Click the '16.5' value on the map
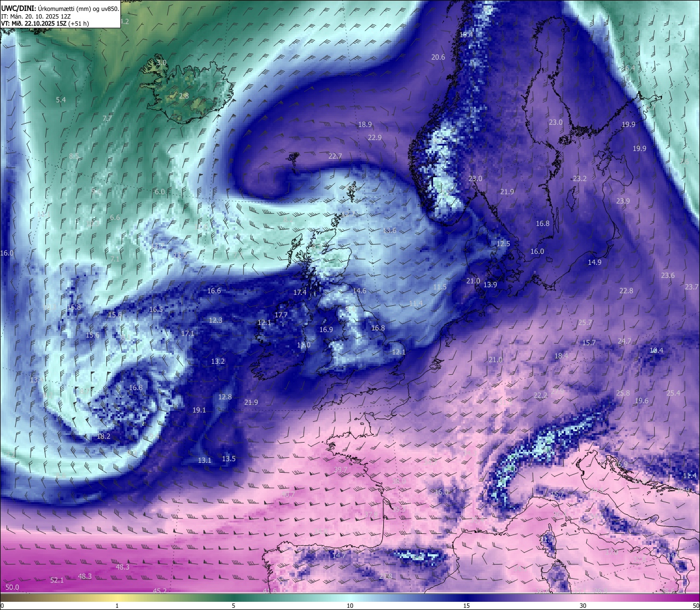 (156, 309)
